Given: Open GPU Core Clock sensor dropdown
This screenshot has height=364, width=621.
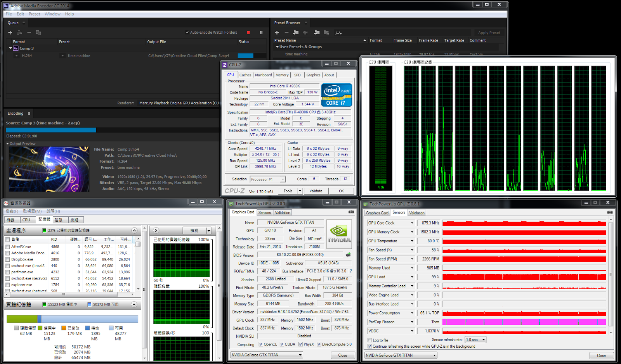Looking at the screenshot, I should click(x=412, y=223).
